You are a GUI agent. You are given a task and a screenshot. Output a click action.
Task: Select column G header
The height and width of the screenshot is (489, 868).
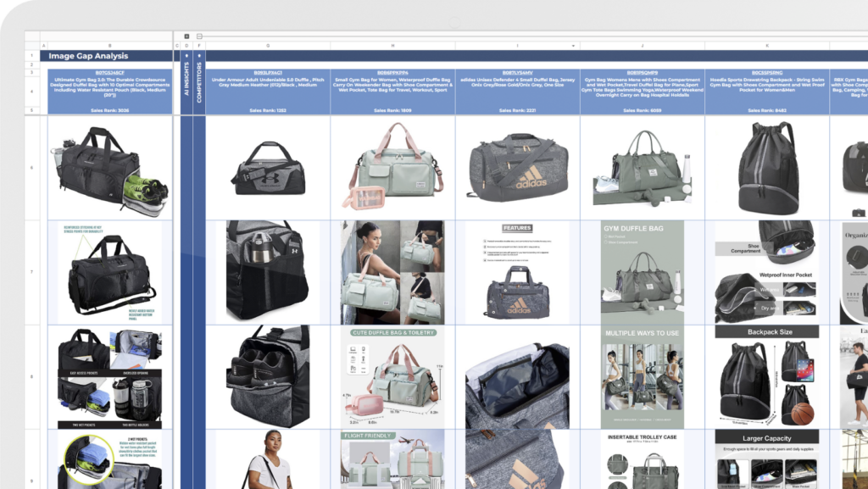(268, 46)
